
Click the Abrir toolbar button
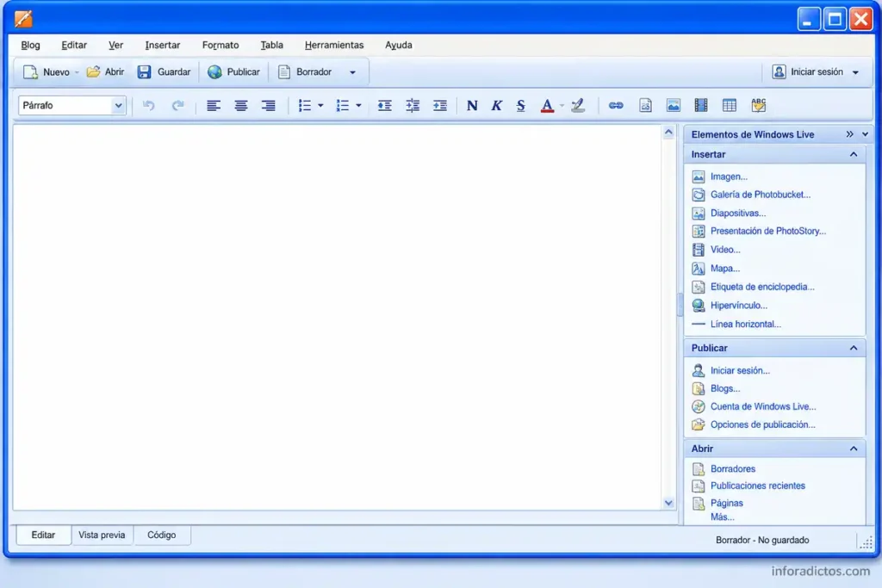106,72
